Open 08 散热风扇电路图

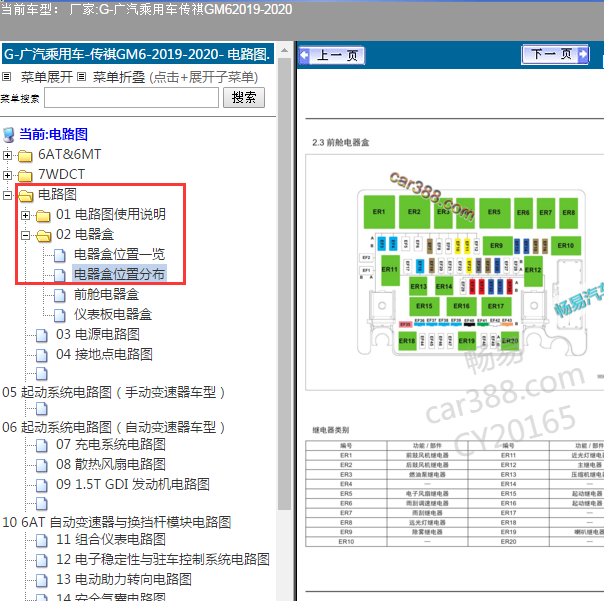coord(111,464)
